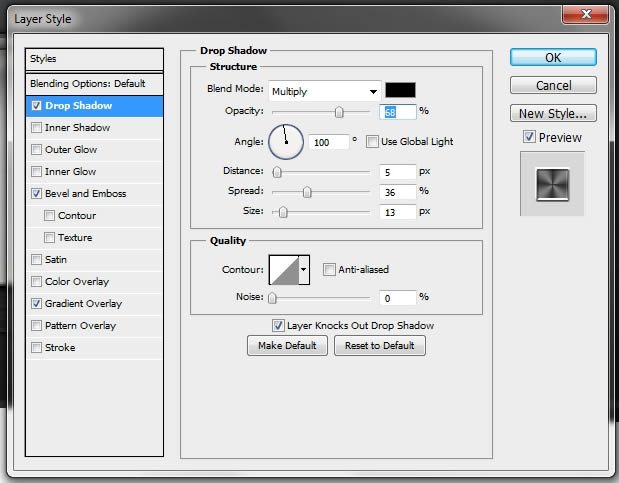Open Contour settings row under Bevel and Emboss
The height and width of the screenshot is (483, 619).
tap(94, 216)
